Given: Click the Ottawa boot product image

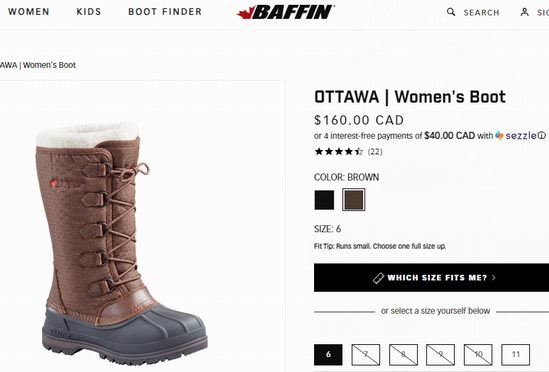Looking at the screenshot, I should (x=124, y=243).
